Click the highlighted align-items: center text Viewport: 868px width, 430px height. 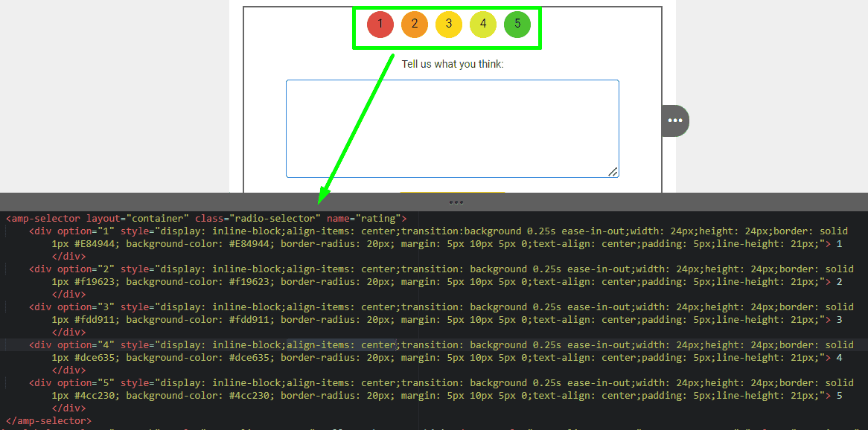341,345
